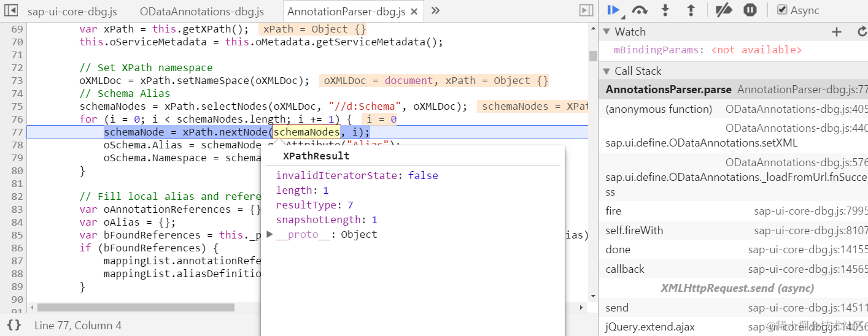This screenshot has height=336, width=868.
Task: Click line number 85 in gutter
Action: (x=17, y=235)
